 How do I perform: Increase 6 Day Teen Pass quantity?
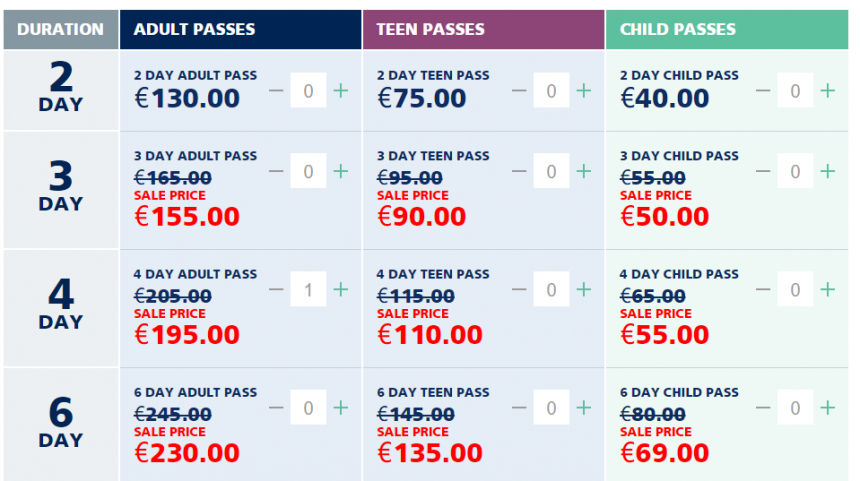[x=584, y=408]
